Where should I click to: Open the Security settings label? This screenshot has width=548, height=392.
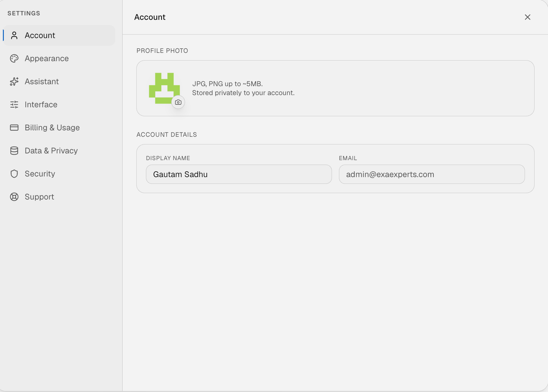click(40, 174)
